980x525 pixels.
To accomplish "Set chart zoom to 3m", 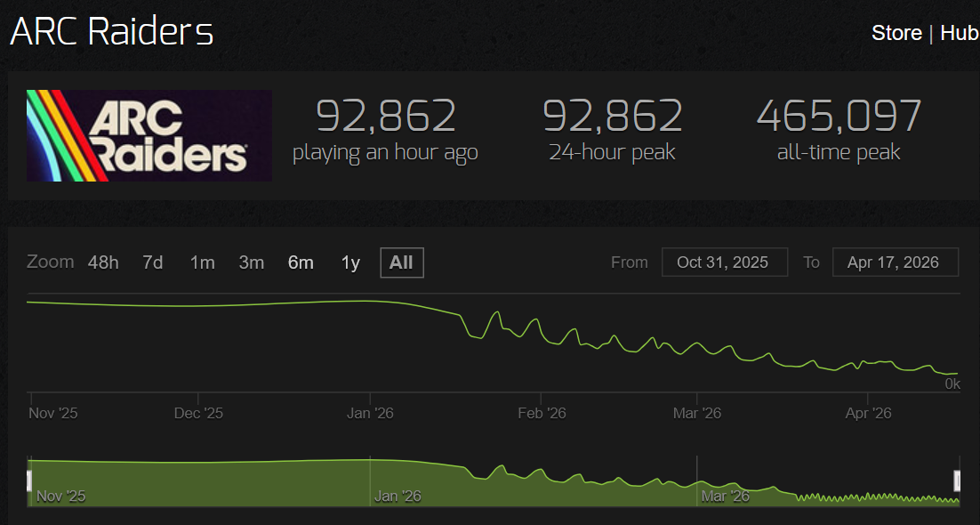I will [252, 262].
